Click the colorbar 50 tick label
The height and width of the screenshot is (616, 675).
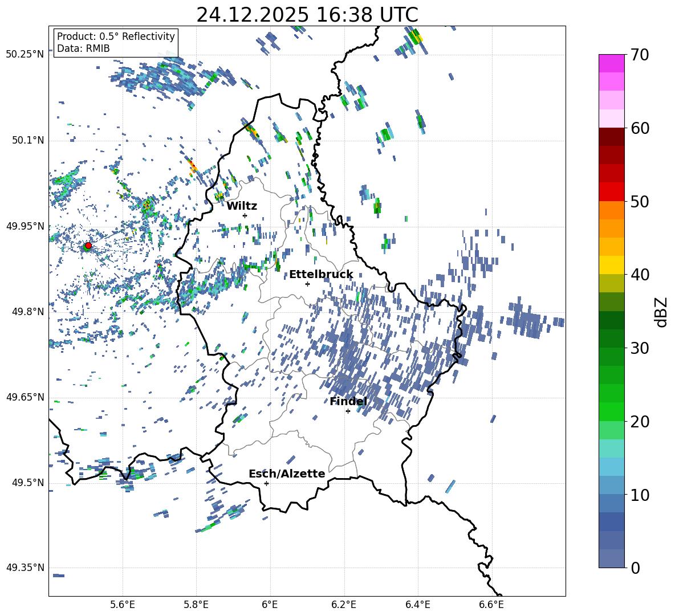click(640, 202)
